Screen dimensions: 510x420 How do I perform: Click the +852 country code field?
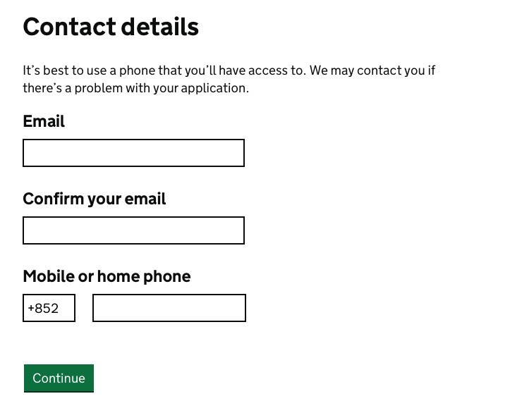49,308
